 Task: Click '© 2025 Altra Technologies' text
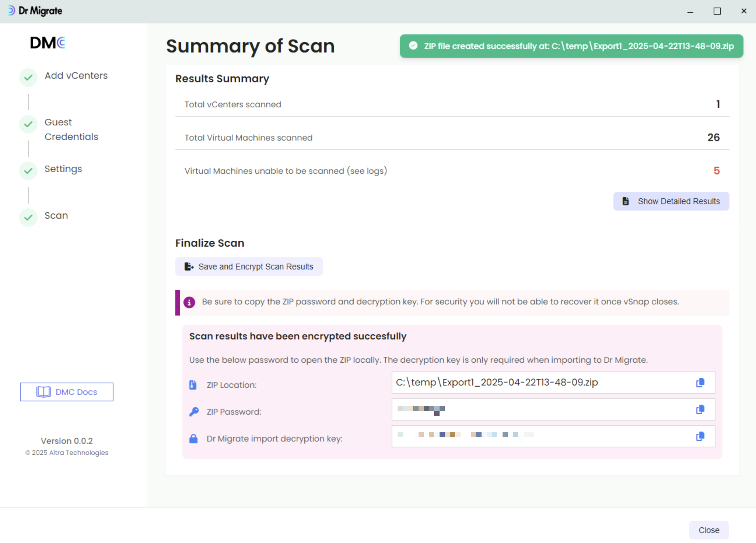[67, 453]
